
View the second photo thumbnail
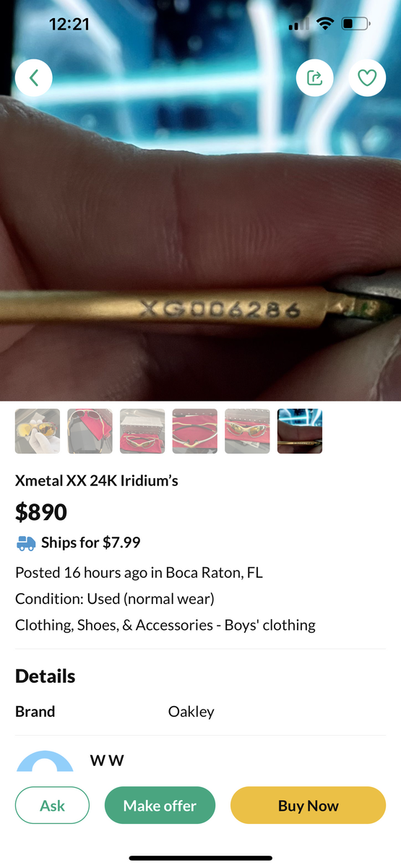90,431
